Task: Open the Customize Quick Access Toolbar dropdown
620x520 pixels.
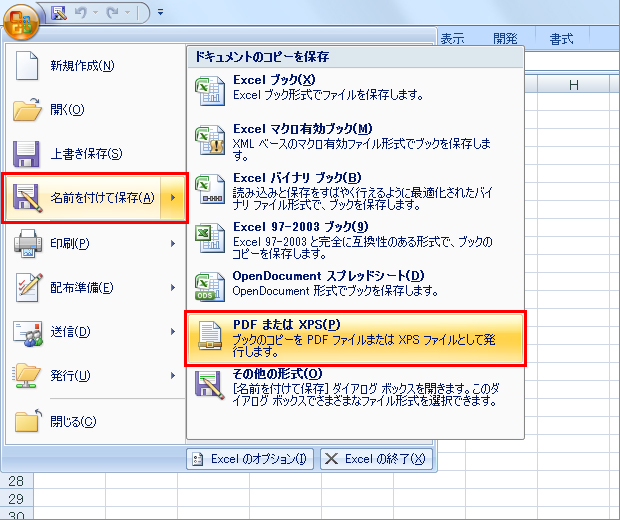Action: click(160, 13)
